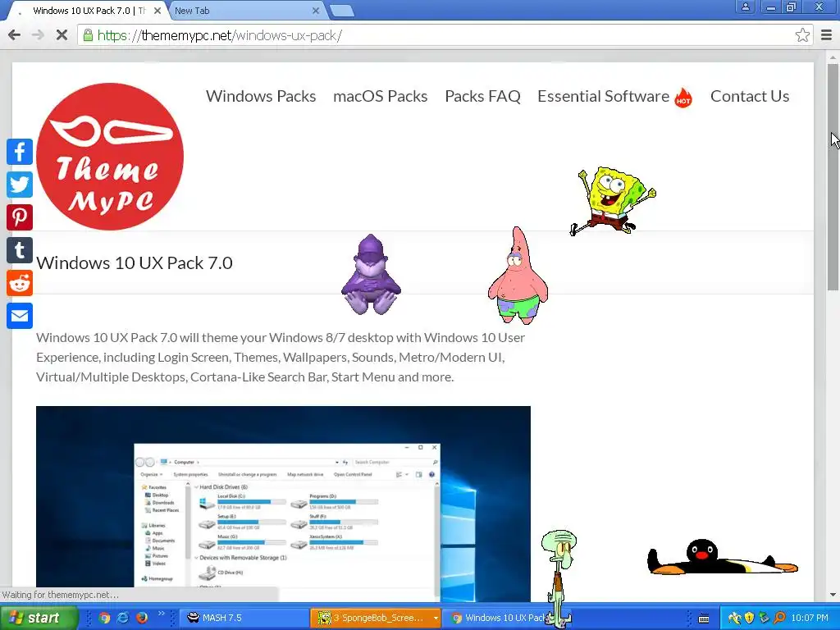Click the purple Bonzi gorilla desktop pet

coord(371,274)
